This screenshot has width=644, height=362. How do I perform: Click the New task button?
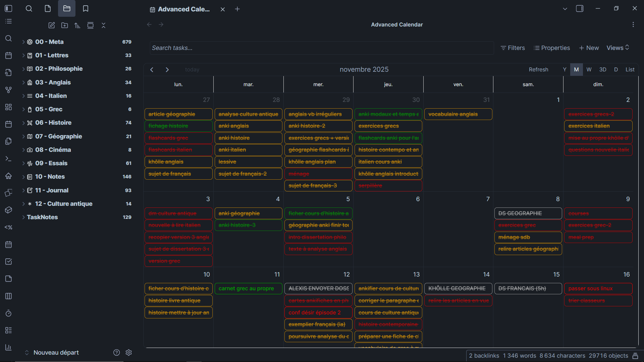[x=589, y=48]
